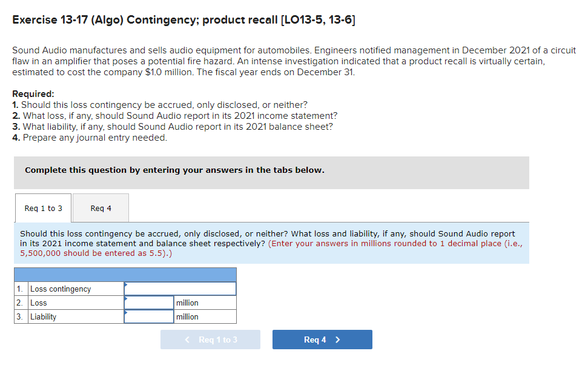This screenshot has width=588, height=365.
Task: Click the Req 4 navigation button
Action: [x=322, y=339]
